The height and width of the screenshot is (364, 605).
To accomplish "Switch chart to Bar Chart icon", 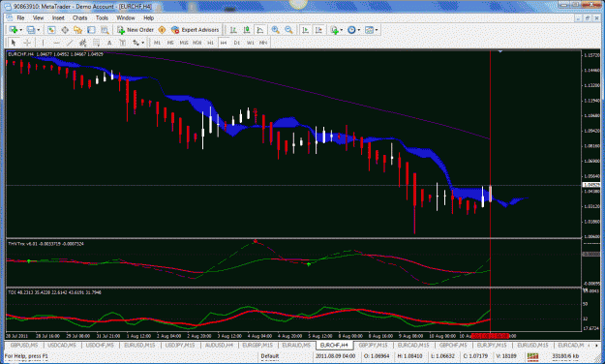I will [x=233, y=30].
